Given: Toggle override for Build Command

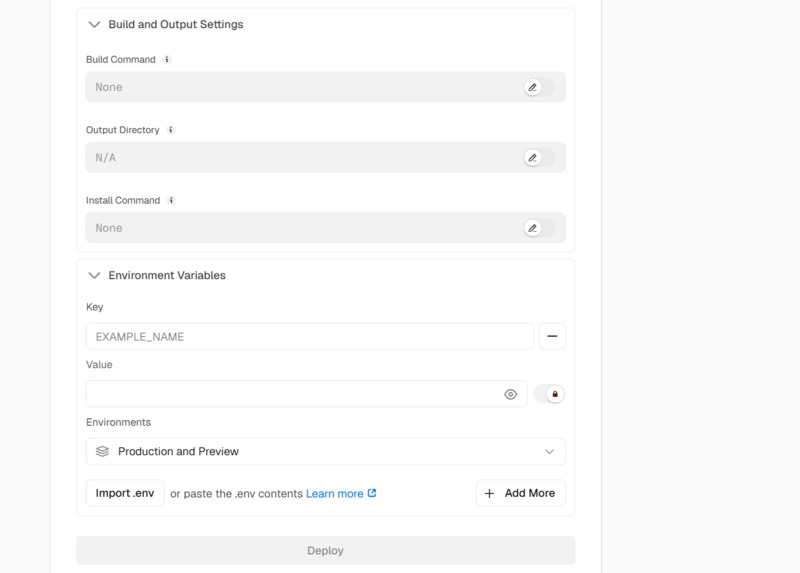Looking at the screenshot, I should tap(539, 87).
